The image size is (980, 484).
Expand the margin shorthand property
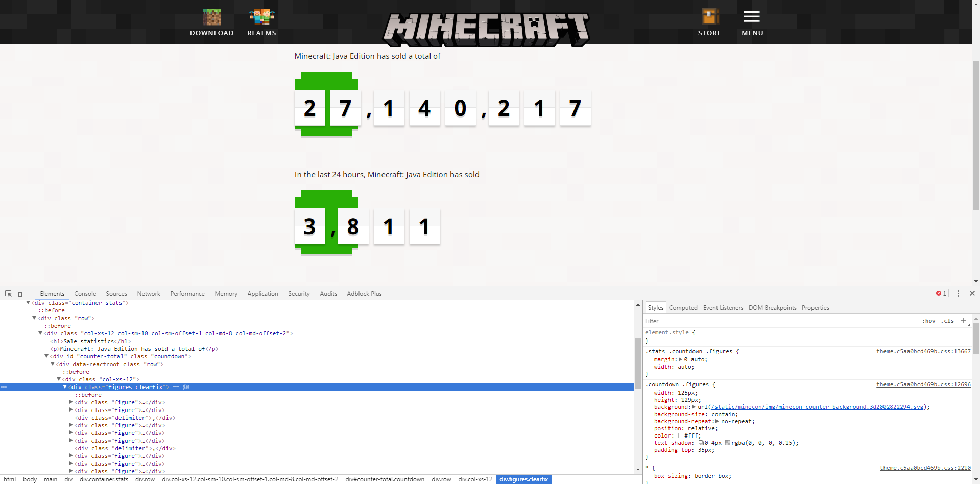(x=680, y=359)
